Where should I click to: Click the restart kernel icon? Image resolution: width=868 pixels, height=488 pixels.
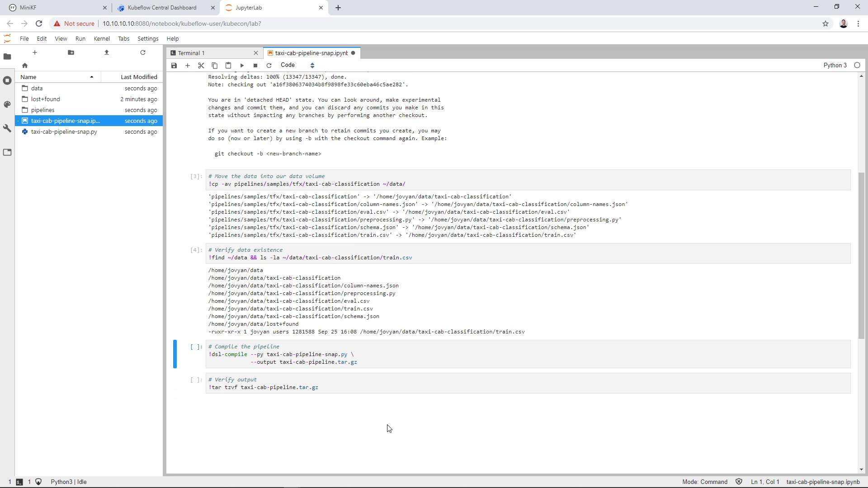point(269,65)
